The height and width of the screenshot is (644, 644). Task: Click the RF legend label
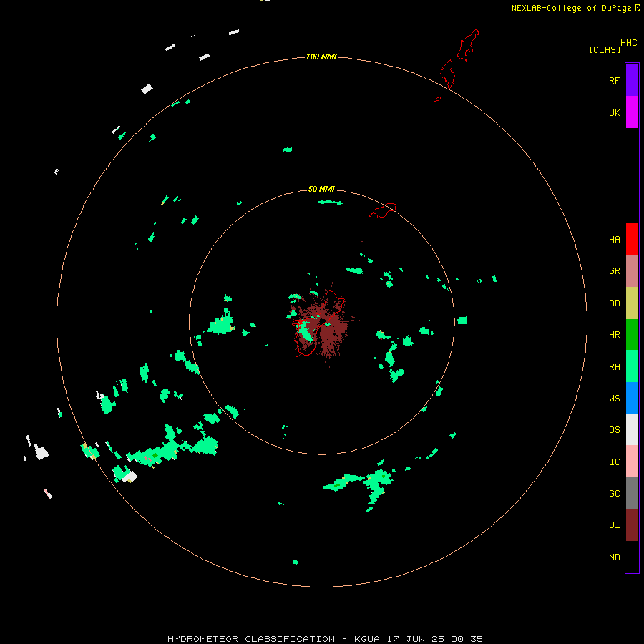point(614,80)
